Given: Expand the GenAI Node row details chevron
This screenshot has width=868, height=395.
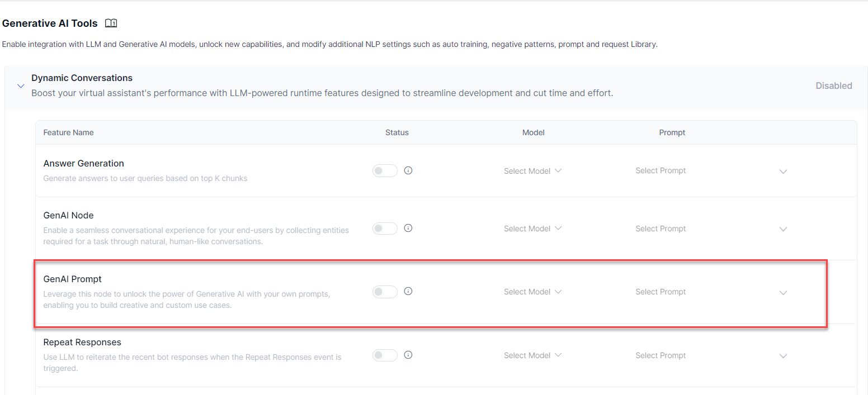Looking at the screenshot, I should pyautogui.click(x=783, y=229).
